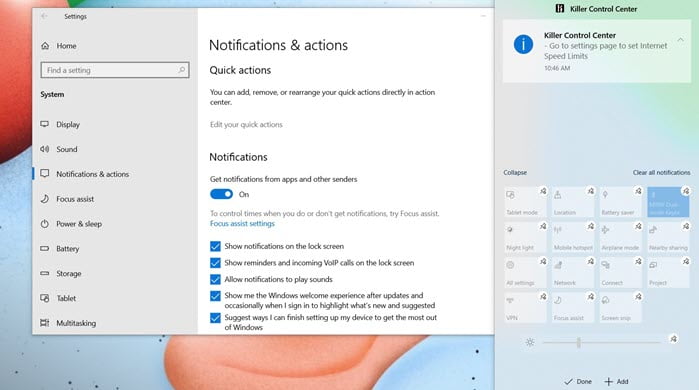This screenshot has height=390, width=699.
Task: Unpin the Focus assist tile via pin icon
Action: pyautogui.click(x=591, y=296)
